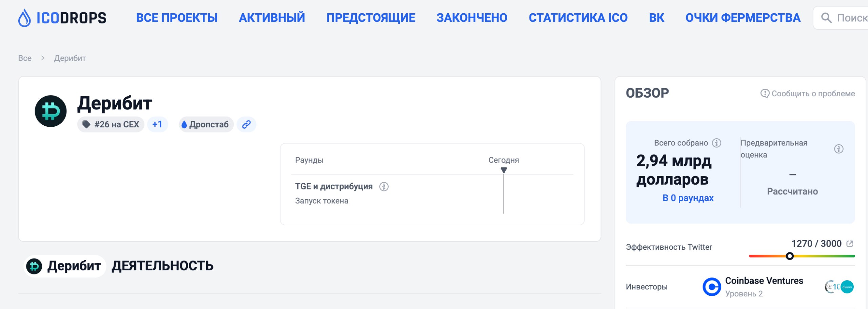Focus the Поиск search field
This screenshot has height=309, width=868.
[841, 18]
